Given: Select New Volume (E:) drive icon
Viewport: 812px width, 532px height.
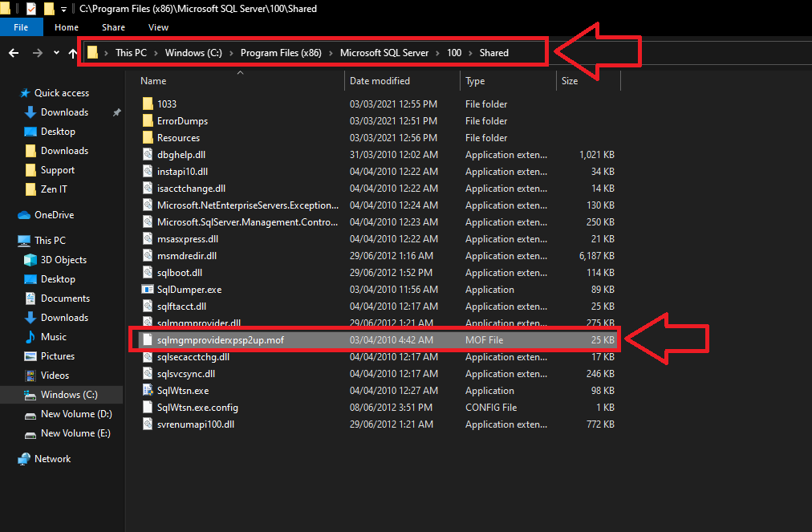Looking at the screenshot, I should pyautogui.click(x=30, y=434).
